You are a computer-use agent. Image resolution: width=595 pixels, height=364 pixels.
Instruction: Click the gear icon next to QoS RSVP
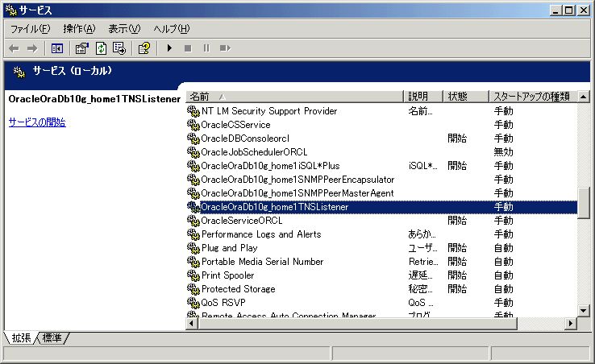click(193, 303)
